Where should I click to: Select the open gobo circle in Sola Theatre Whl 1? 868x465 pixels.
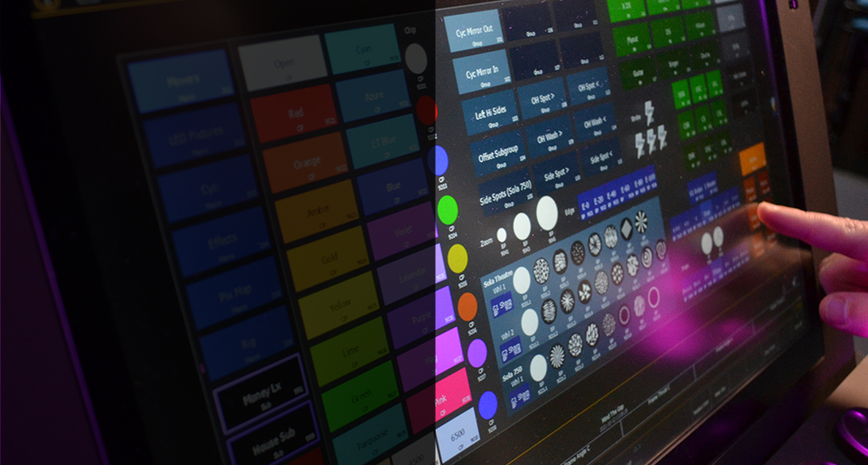522,280
